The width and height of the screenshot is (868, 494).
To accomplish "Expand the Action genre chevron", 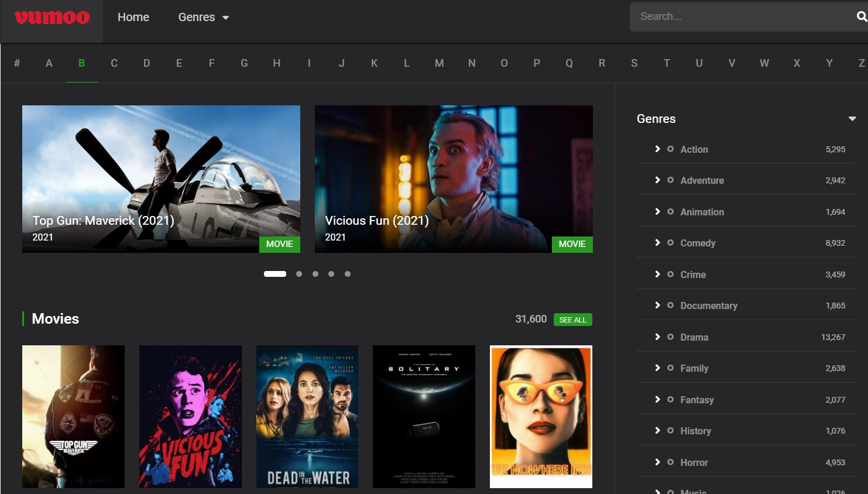I will pyautogui.click(x=657, y=149).
